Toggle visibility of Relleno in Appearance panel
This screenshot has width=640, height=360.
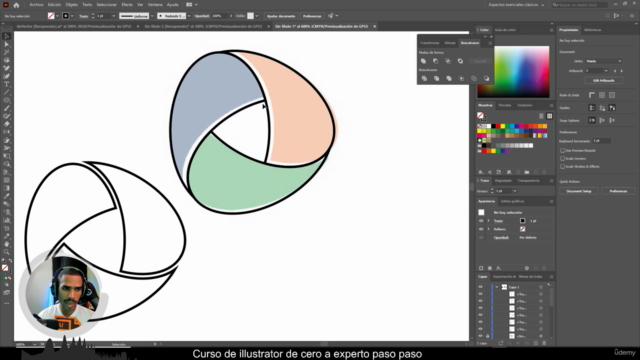pyautogui.click(x=481, y=229)
